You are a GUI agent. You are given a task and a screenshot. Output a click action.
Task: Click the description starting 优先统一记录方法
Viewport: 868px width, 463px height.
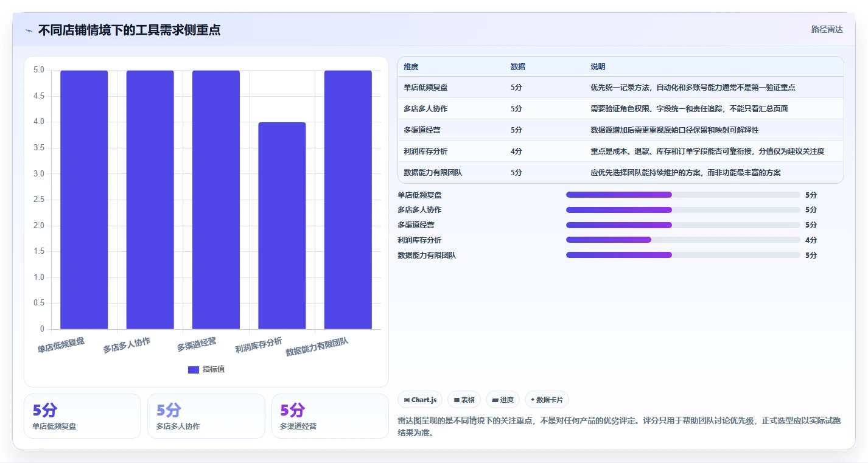pos(693,88)
